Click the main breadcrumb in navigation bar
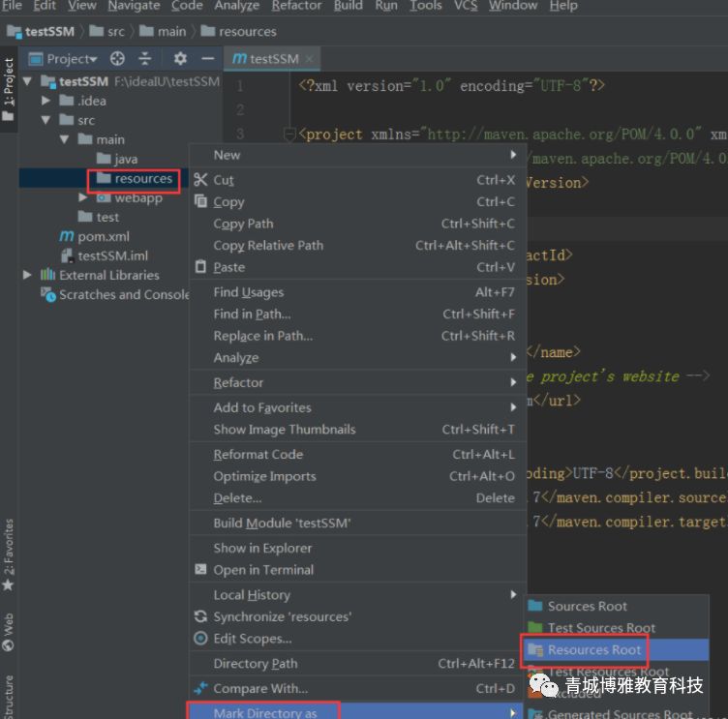The height and width of the screenshot is (719, 728). click(x=163, y=32)
